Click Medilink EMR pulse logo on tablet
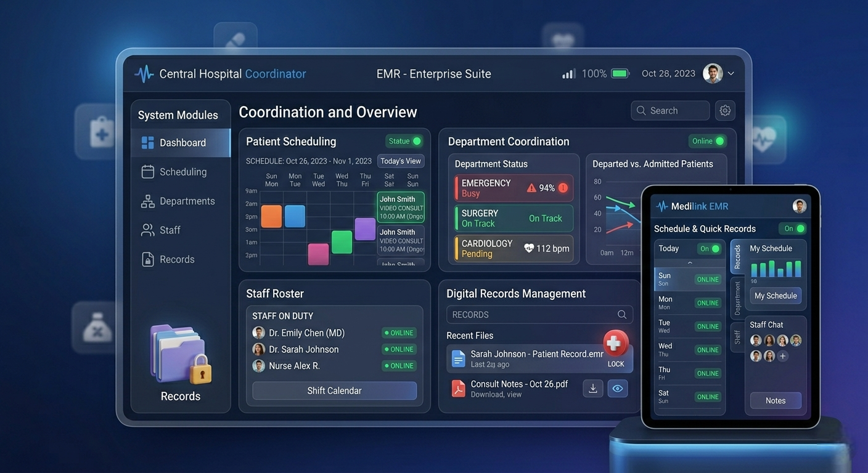Viewport: 868px width, 473px height. (x=662, y=206)
